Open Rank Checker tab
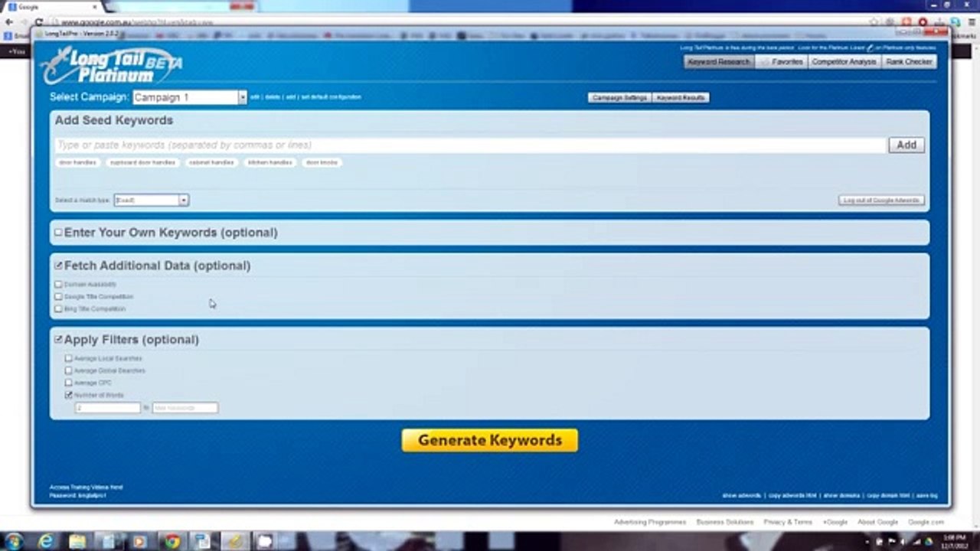980x551 pixels. pyautogui.click(x=909, y=62)
